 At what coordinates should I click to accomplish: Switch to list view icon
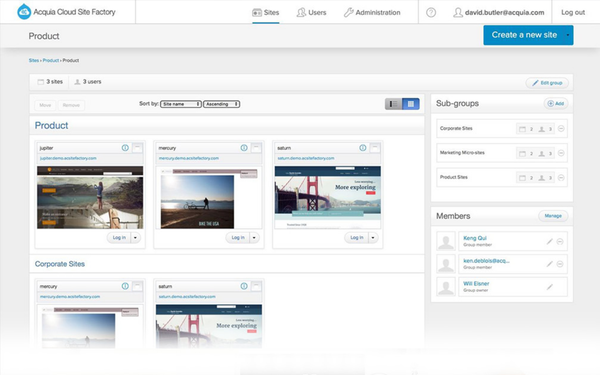click(393, 104)
